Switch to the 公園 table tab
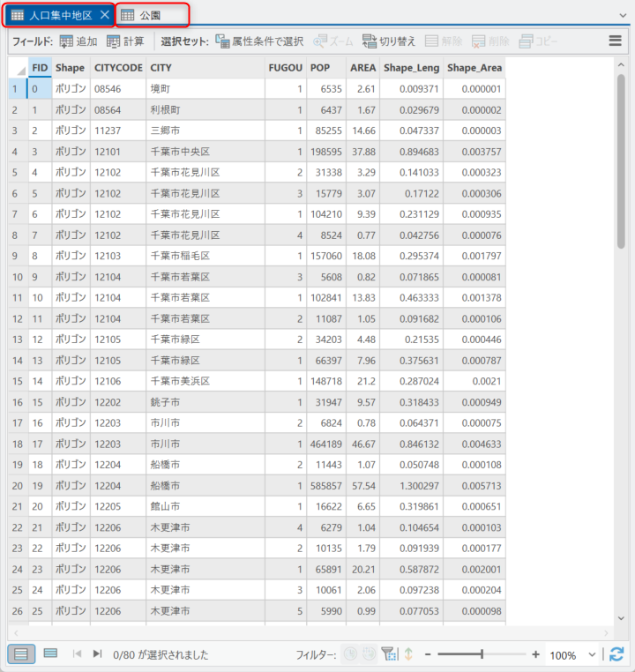 (x=151, y=15)
